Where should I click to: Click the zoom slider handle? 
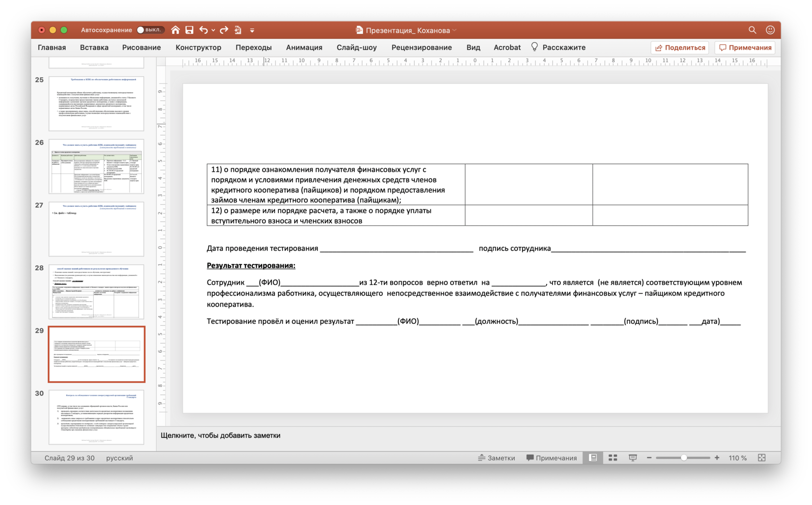click(684, 458)
